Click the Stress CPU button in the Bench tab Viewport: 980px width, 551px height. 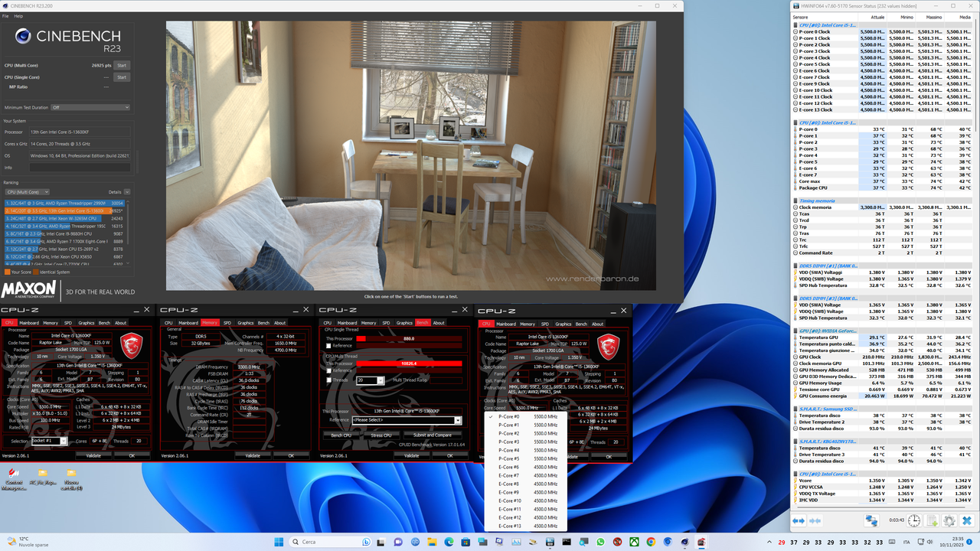click(x=381, y=435)
